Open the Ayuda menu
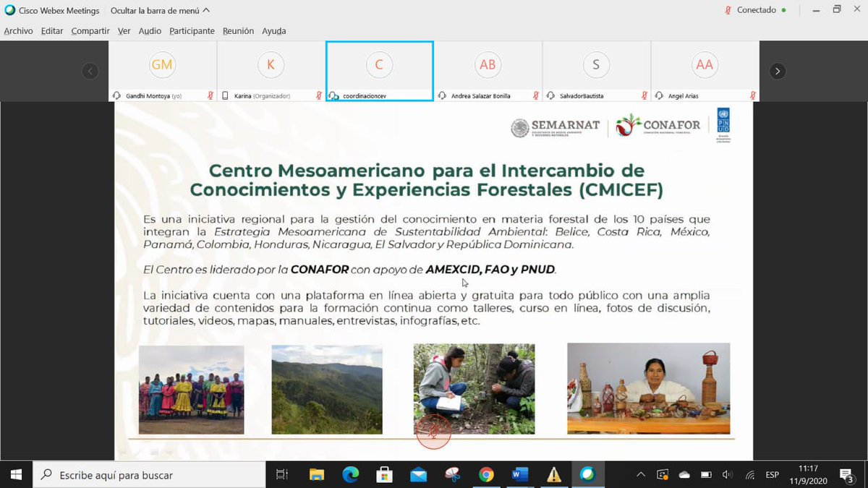Screen dimensions: 868x488 pyautogui.click(x=273, y=31)
